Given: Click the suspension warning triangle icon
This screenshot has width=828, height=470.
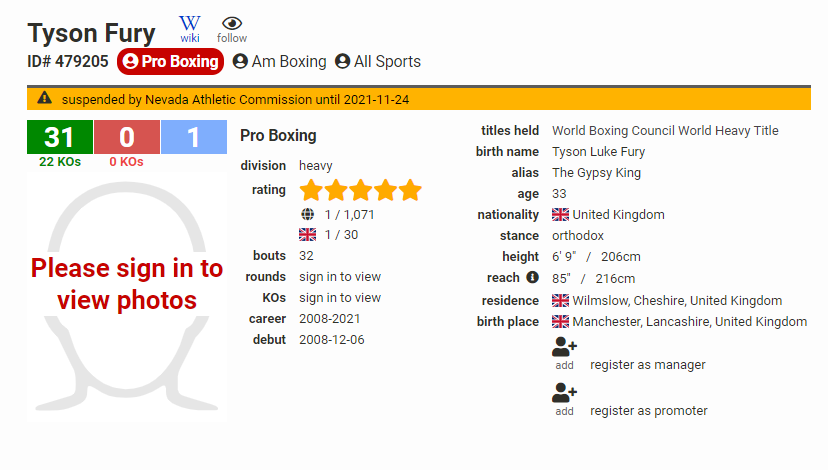Looking at the screenshot, I should coord(44,99).
